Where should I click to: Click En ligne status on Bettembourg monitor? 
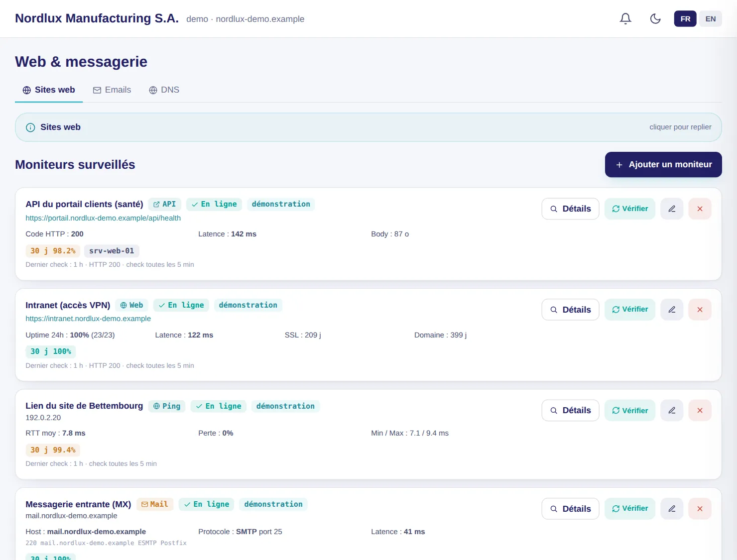[219, 406]
